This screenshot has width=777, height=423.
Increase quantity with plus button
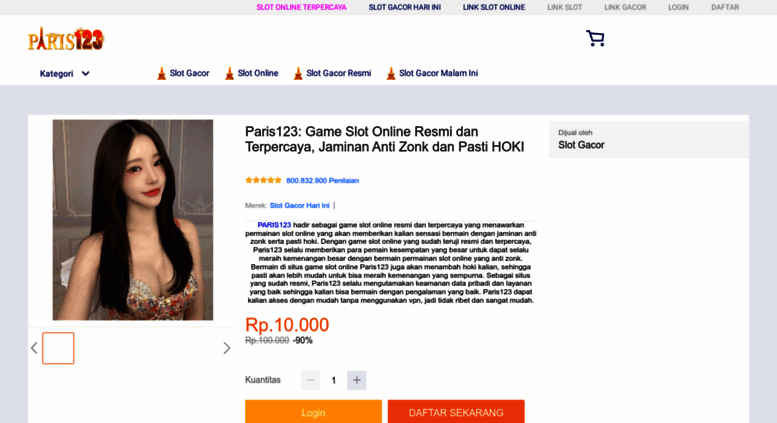tap(356, 380)
